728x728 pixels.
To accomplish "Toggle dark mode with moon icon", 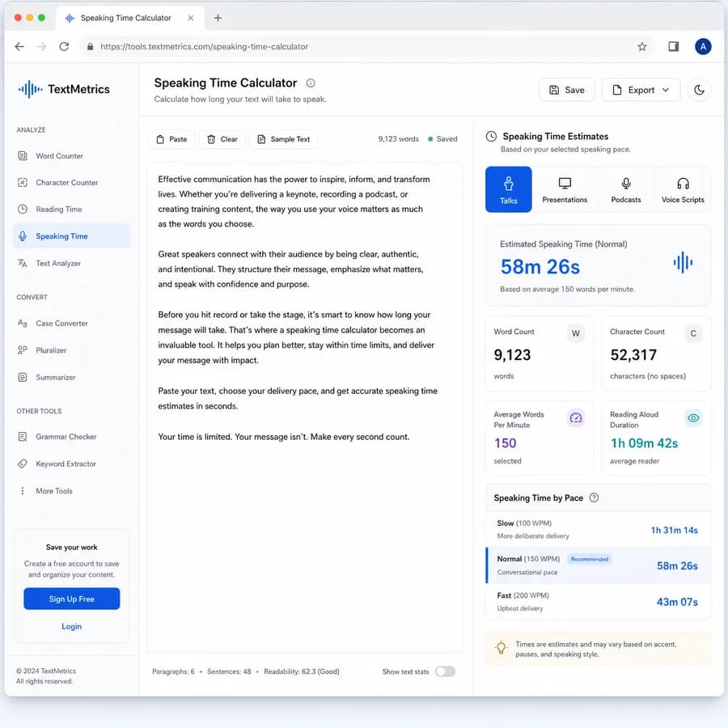I will click(x=699, y=90).
